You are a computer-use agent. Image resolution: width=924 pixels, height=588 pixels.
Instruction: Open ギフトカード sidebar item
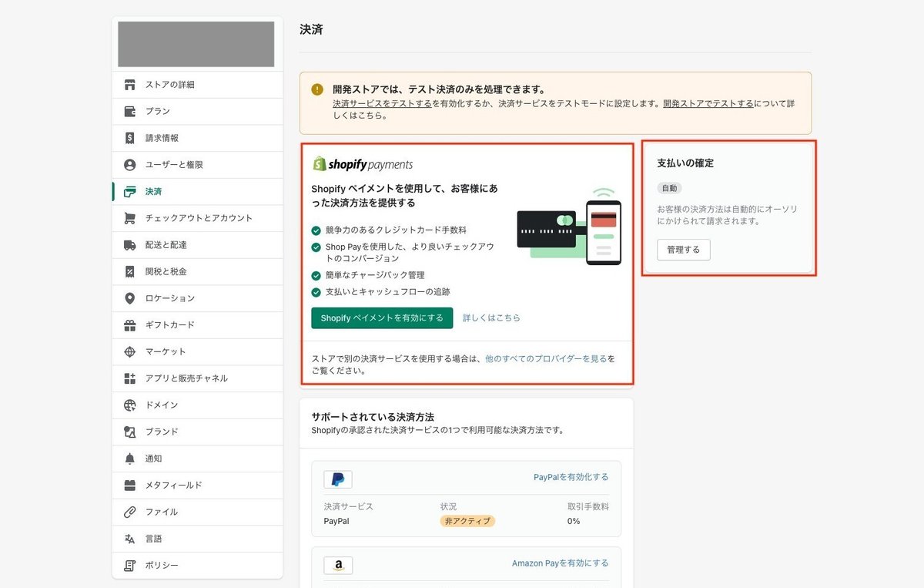pos(197,325)
